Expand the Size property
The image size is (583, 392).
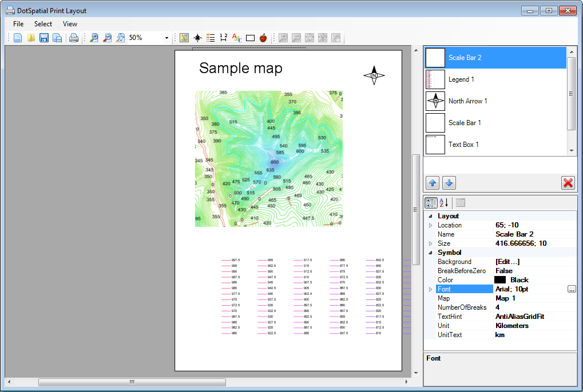(430, 243)
